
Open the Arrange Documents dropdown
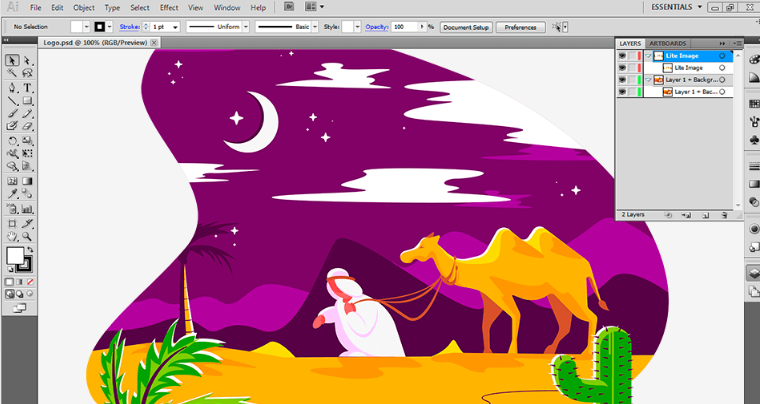pos(315,7)
